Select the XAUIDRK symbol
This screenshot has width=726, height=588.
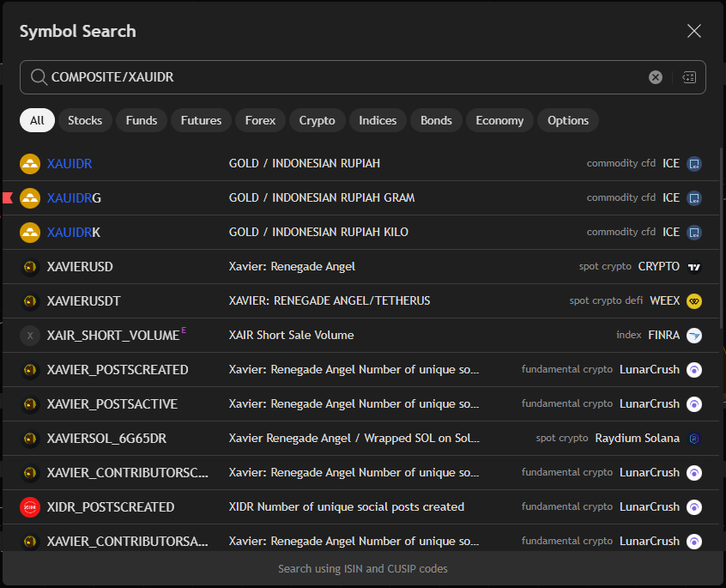coord(74,233)
